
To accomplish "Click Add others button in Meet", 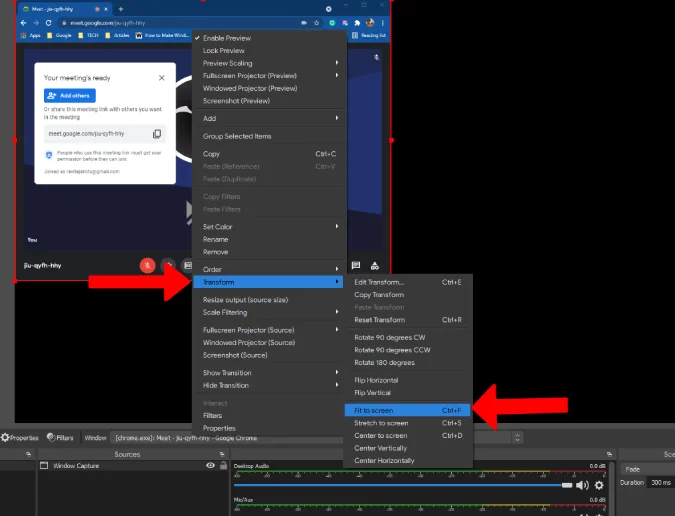I will tap(70, 96).
